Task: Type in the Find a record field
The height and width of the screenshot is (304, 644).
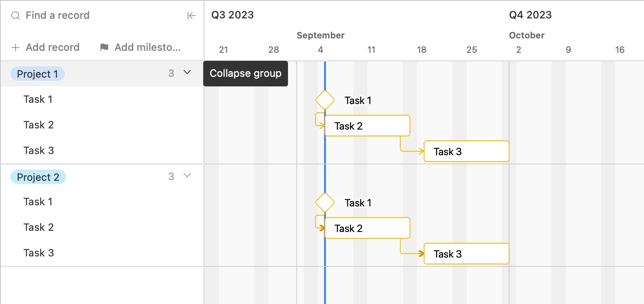Action: (x=100, y=16)
